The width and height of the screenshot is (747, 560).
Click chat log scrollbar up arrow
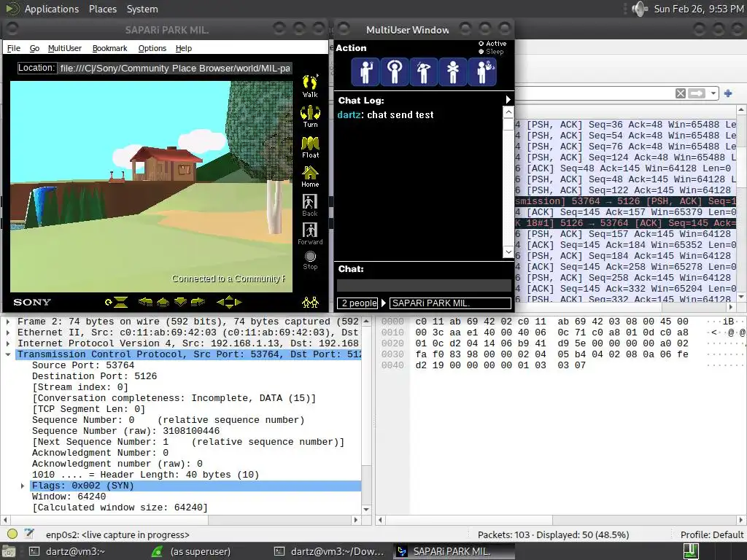pos(508,112)
